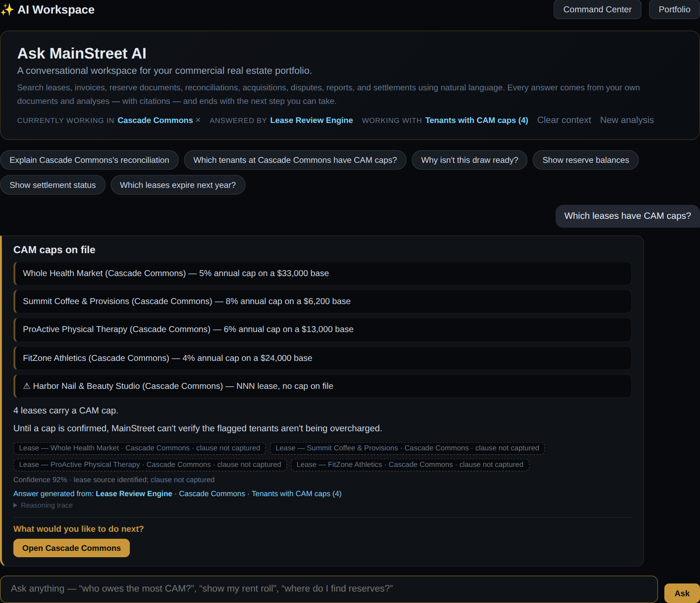Viewport: 700px width, 603px height.
Task: Click the Lease Review Engine answered-by link
Action: [311, 120]
